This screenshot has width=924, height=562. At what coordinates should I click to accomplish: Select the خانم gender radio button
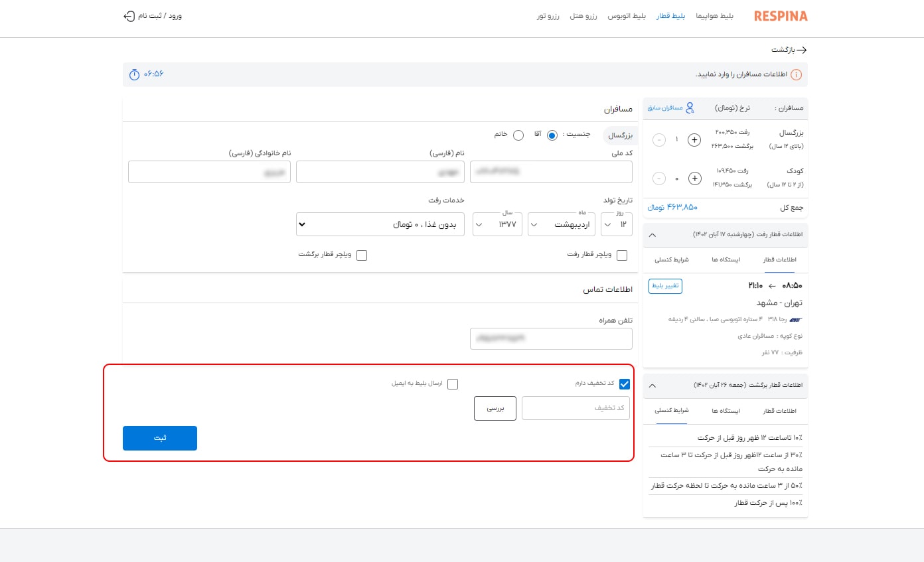coord(518,135)
